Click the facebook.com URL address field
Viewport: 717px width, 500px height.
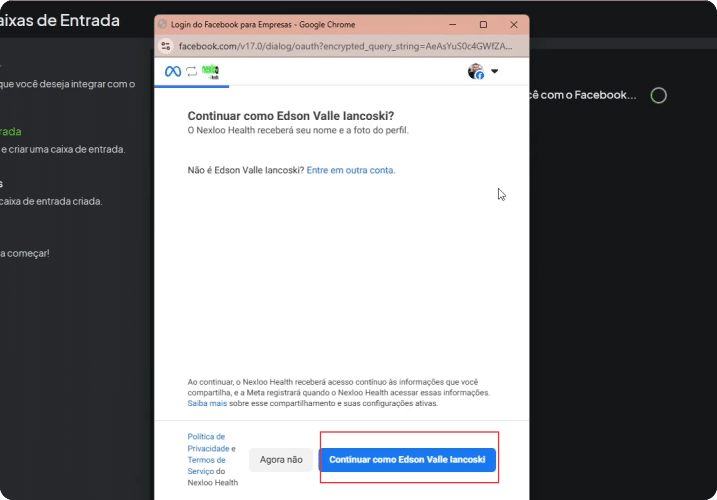pyautogui.click(x=345, y=46)
